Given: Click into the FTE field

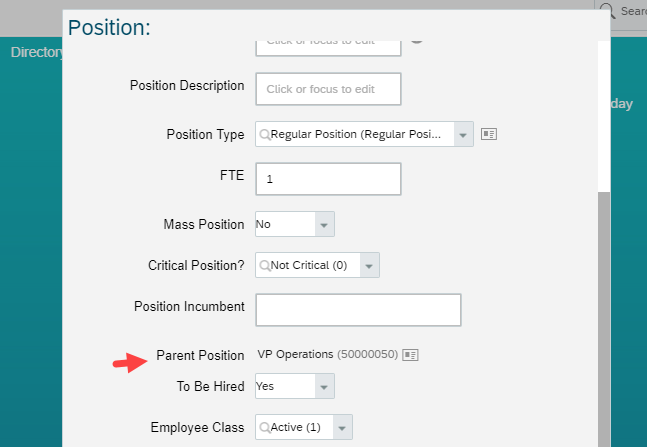Looking at the screenshot, I should pos(328,179).
